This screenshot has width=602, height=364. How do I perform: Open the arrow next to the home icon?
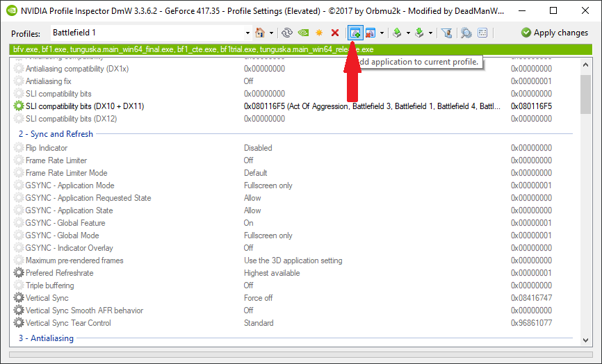(271, 33)
